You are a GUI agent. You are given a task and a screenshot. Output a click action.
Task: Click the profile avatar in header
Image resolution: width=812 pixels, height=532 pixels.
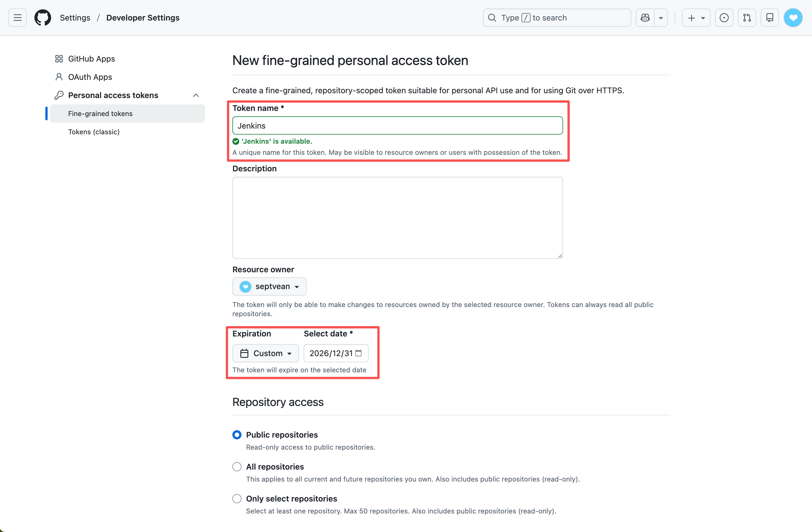tap(793, 18)
